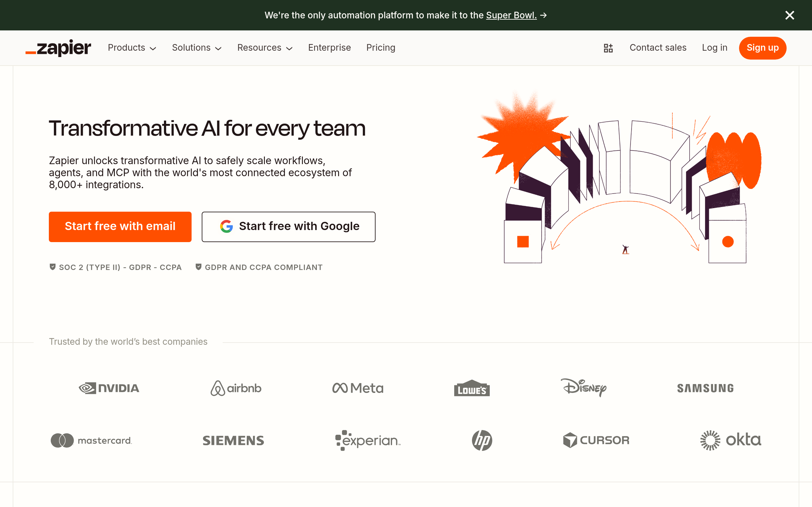812x507 pixels.
Task: Click the Sign up button
Action: point(762,48)
